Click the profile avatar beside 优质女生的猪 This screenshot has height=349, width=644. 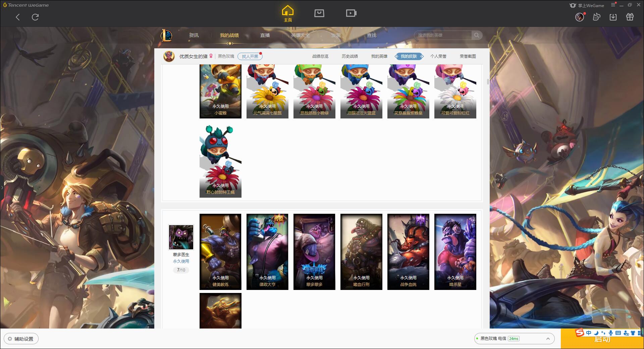169,56
